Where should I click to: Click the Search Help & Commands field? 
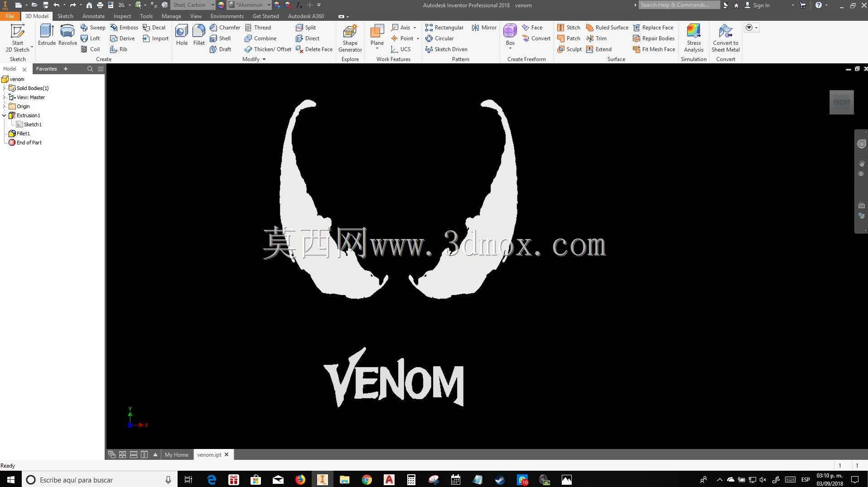point(680,5)
